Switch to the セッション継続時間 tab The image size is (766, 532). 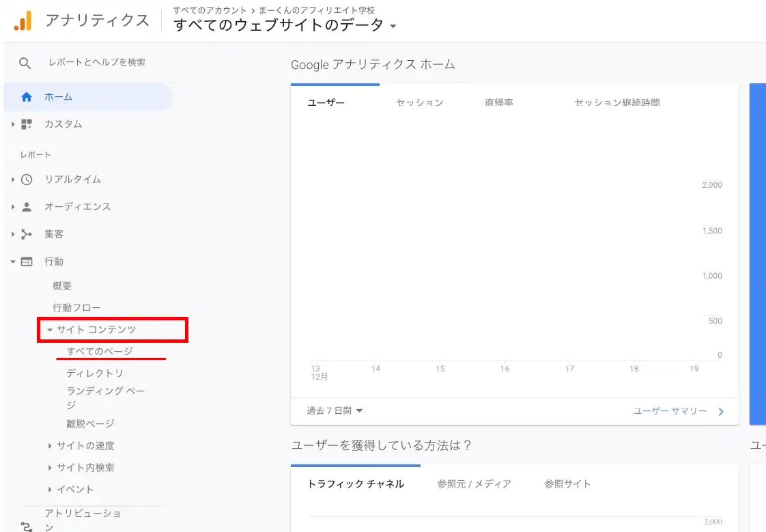pos(617,102)
